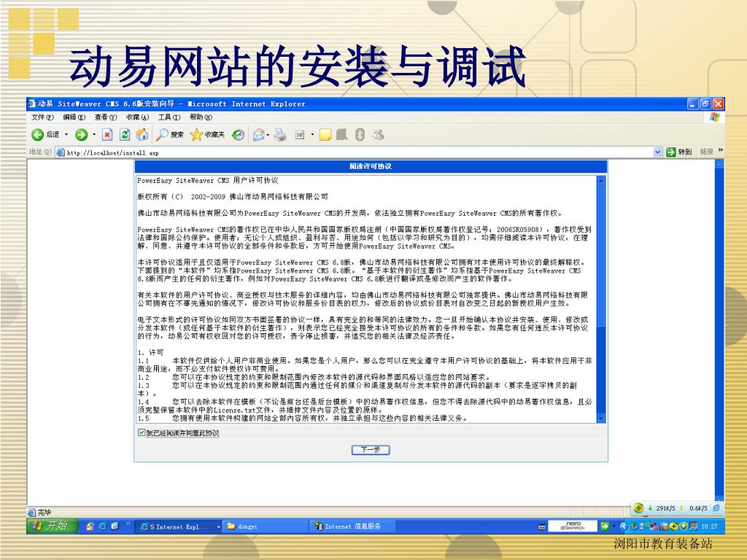
Task: Click the 完毕 status bar text
Action: pyautogui.click(x=44, y=513)
